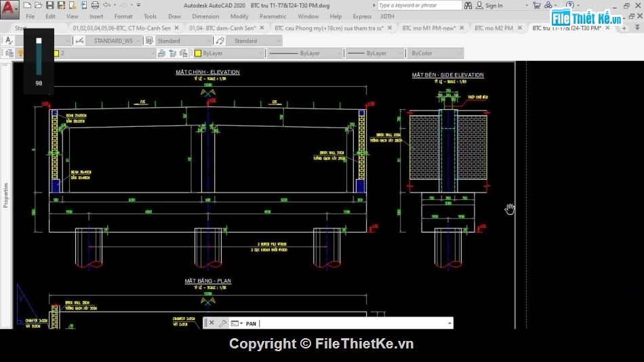Click the New drawing icon
This screenshot has height=362, width=644.
tap(27, 5)
